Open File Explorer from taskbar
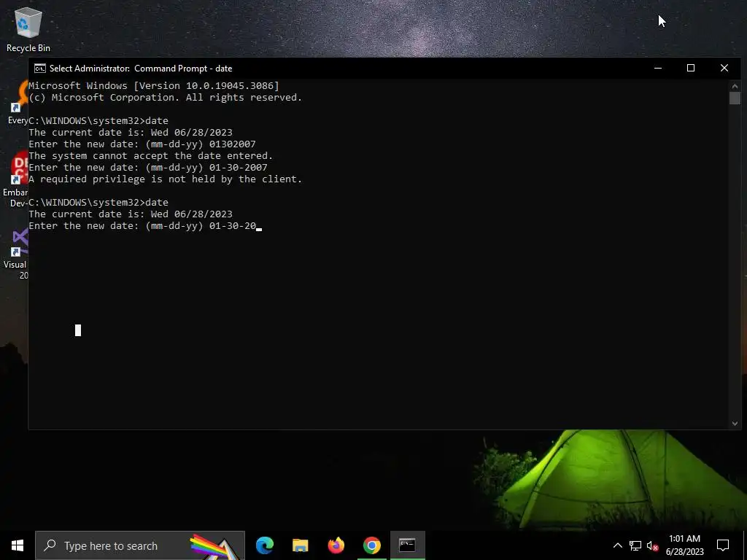747x560 pixels. 300,545
